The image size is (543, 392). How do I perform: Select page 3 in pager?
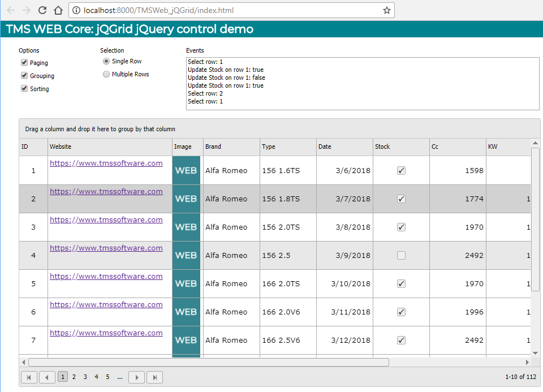click(85, 377)
